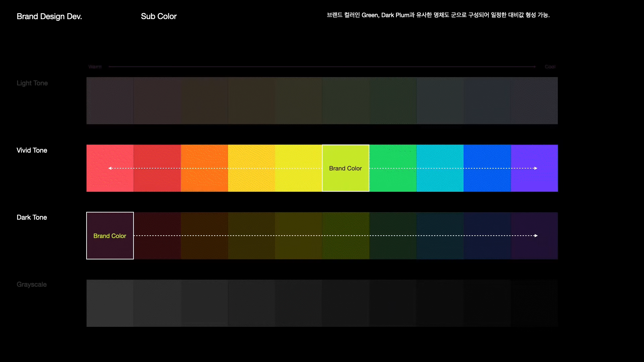Pick the amber yellow Vivid Tone swatch
The image size is (644, 362).
(x=252, y=168)
